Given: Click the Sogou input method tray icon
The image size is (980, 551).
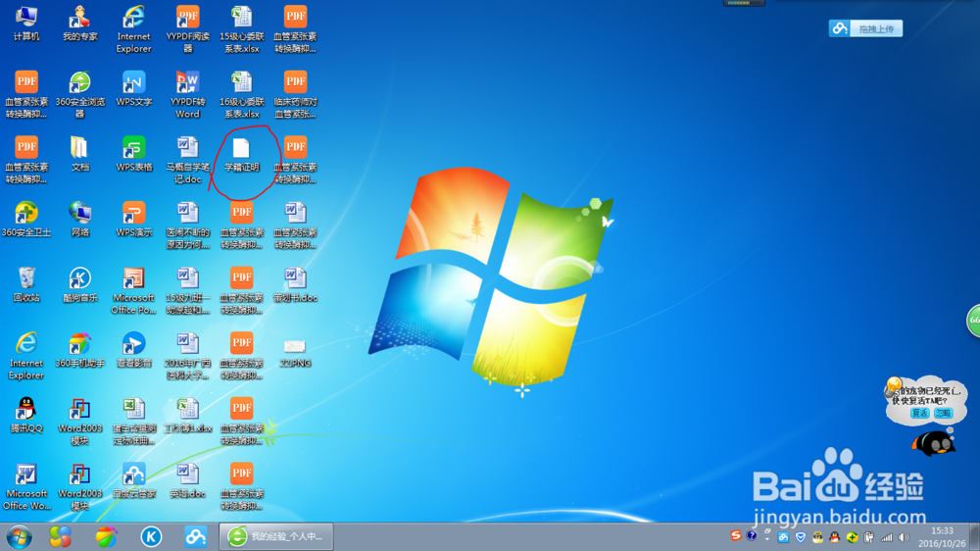Looking at the screenshot, I should pos(736,536).
